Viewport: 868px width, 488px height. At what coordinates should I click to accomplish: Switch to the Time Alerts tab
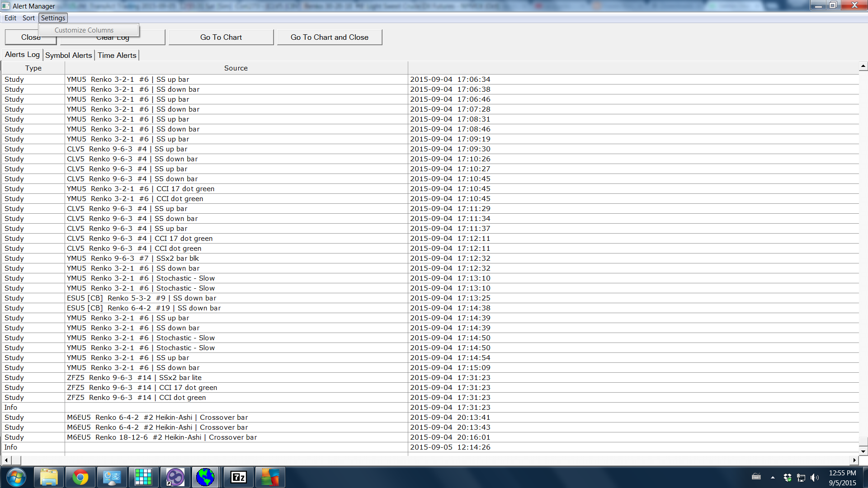point(117,55)
